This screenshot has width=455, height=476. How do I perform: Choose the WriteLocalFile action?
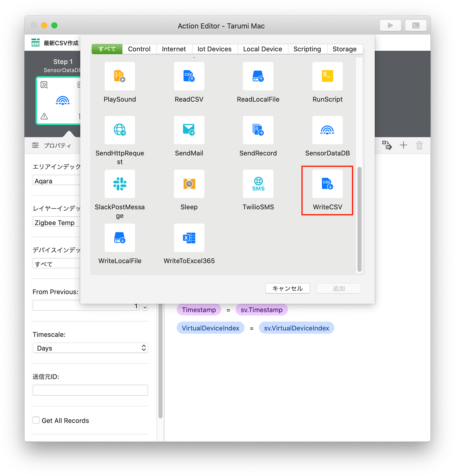(120, 238)
